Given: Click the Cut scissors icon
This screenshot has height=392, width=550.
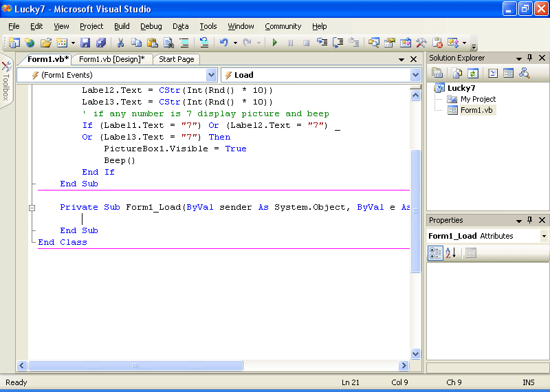Looking at the screenshot, I should 120,43.
